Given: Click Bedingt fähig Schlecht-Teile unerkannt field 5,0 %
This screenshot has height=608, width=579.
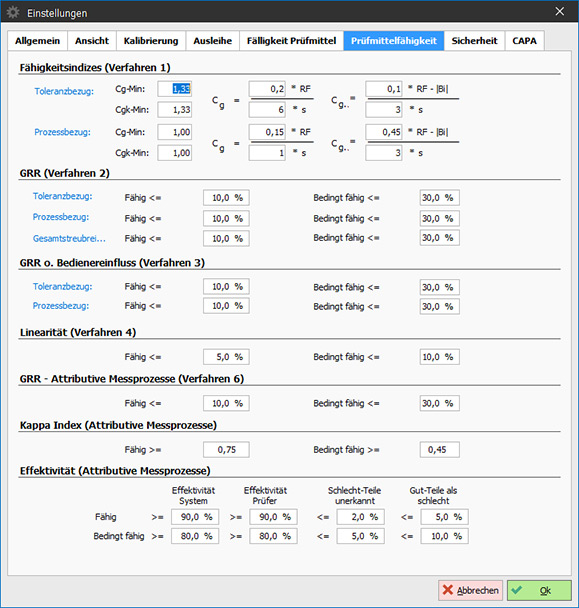Looking at the screenshot, I should 361,536.
